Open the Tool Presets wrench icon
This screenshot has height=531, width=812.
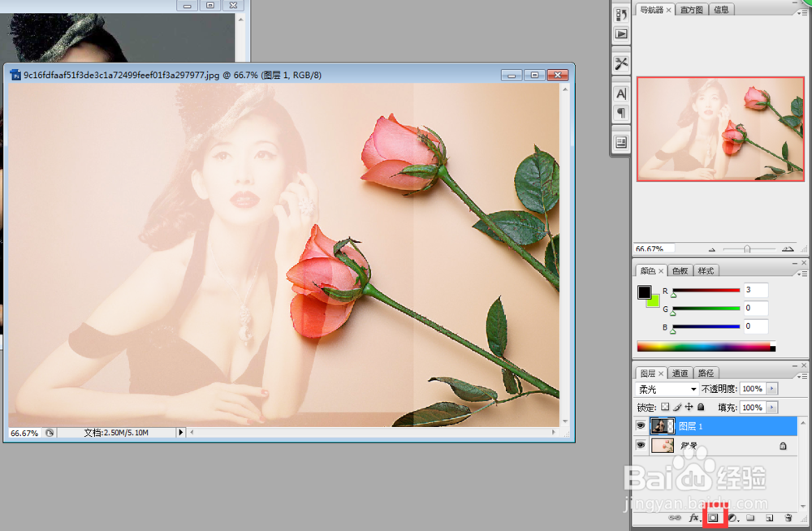(x=621, y=63)
